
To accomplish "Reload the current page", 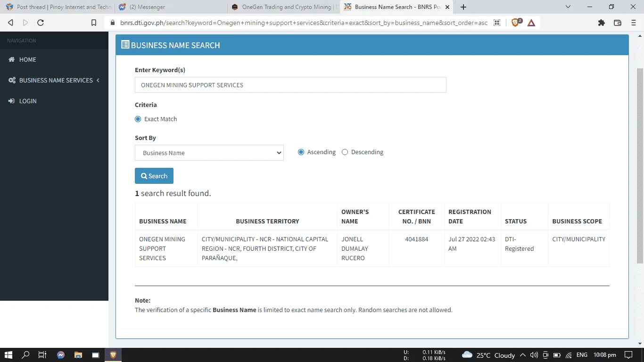I will click(x=41, y=23).
